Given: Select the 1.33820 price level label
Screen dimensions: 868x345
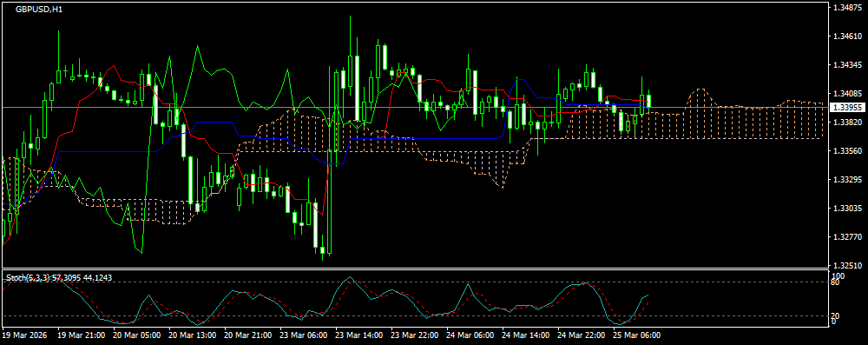Looking at the screenshot, I should pyautogui.click(x=847, y=122).
